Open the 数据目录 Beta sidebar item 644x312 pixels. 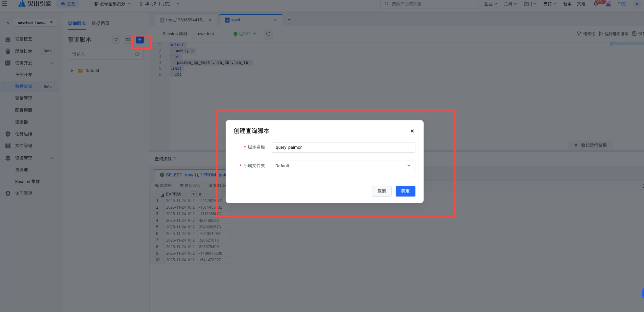(x=30, y=51)
